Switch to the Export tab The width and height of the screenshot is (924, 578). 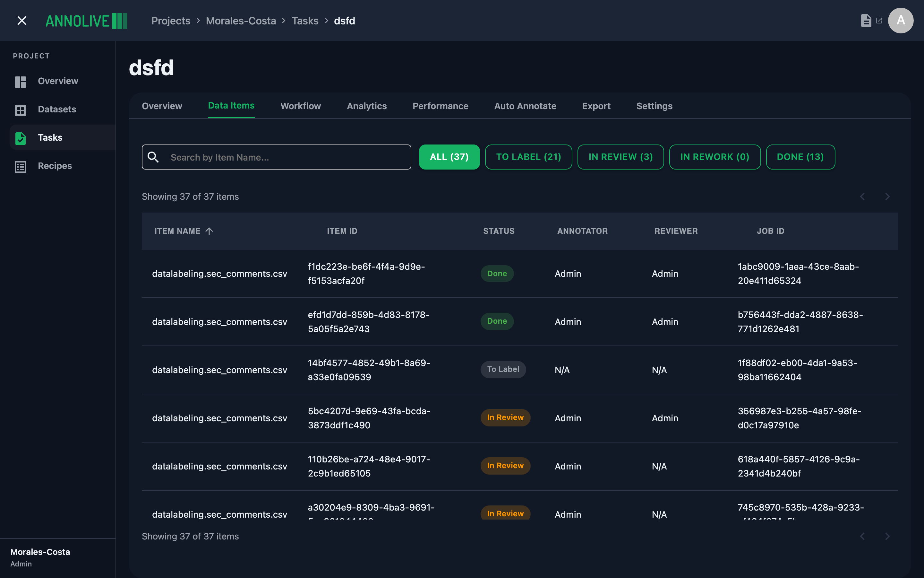596,106
